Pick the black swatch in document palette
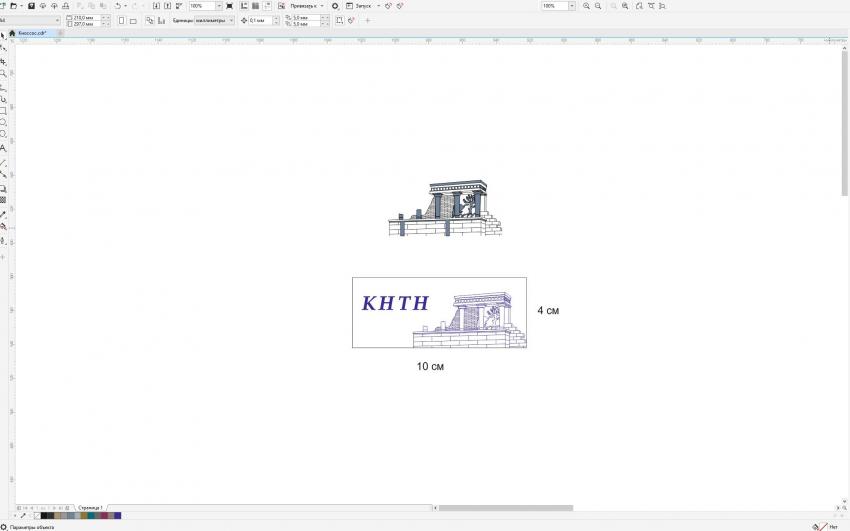The height and width of the screenshot is (531, 850). point(46,516)
